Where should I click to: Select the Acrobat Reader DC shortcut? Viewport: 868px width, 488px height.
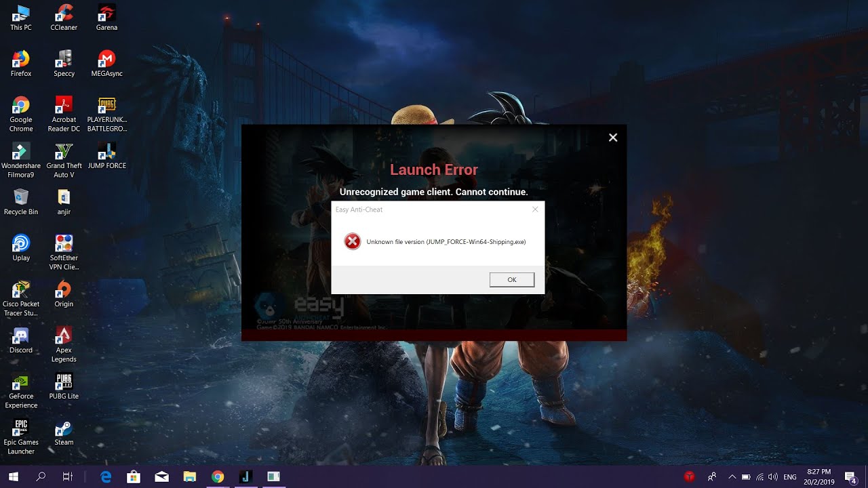coord(64,114)
